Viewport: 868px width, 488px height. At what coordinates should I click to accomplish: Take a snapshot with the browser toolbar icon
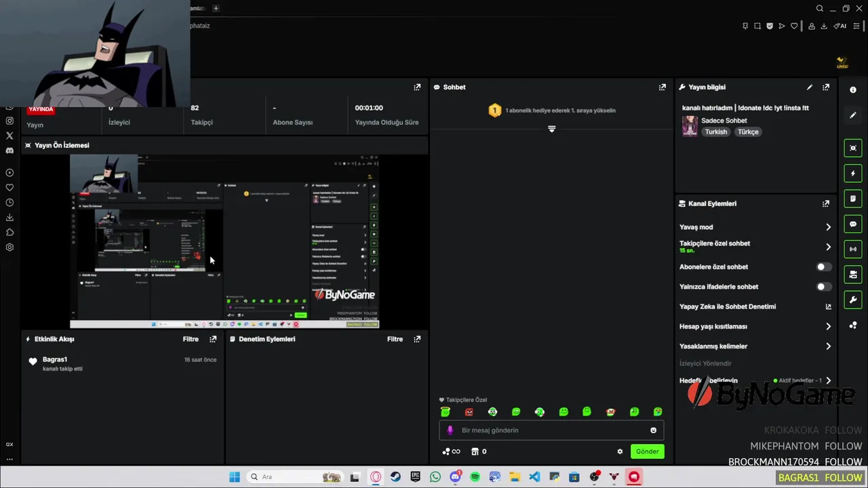pyautogui.click(x=757, y=26)
